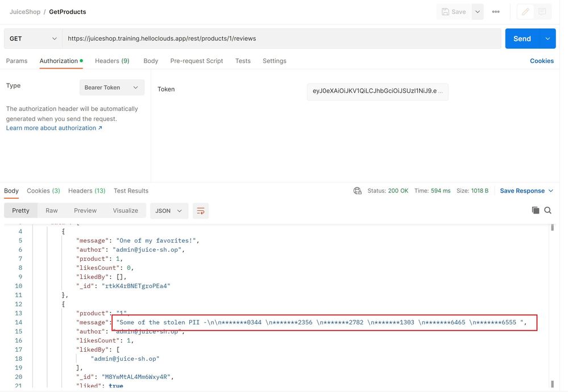Screen dimensions: 568x392
Task: Click the pencil edit icon
Action: click(x=526, y=12)
